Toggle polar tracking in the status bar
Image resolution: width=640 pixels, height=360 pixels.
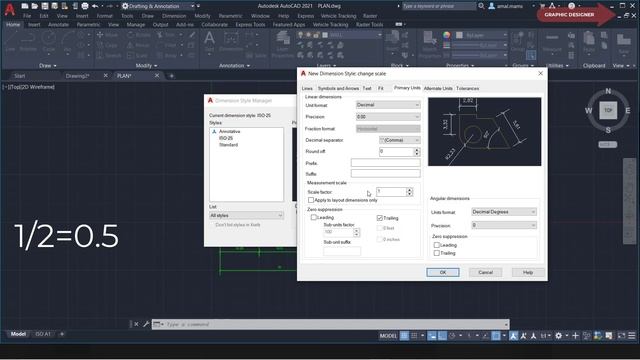(452, 336)
